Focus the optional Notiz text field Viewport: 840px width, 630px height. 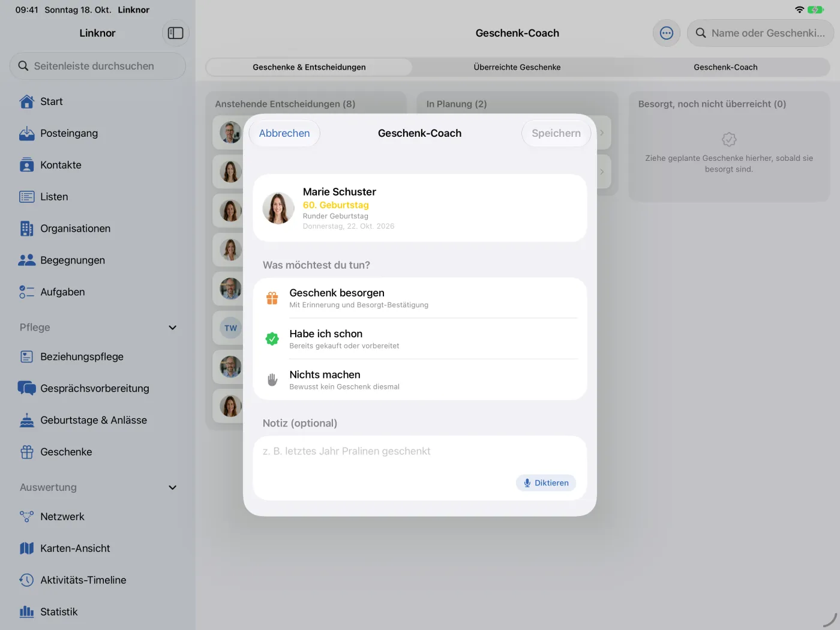(420, 468)
